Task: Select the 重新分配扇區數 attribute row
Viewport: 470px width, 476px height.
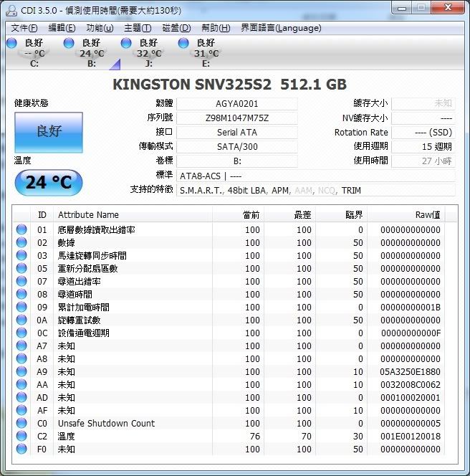Action: click(229, 268)
